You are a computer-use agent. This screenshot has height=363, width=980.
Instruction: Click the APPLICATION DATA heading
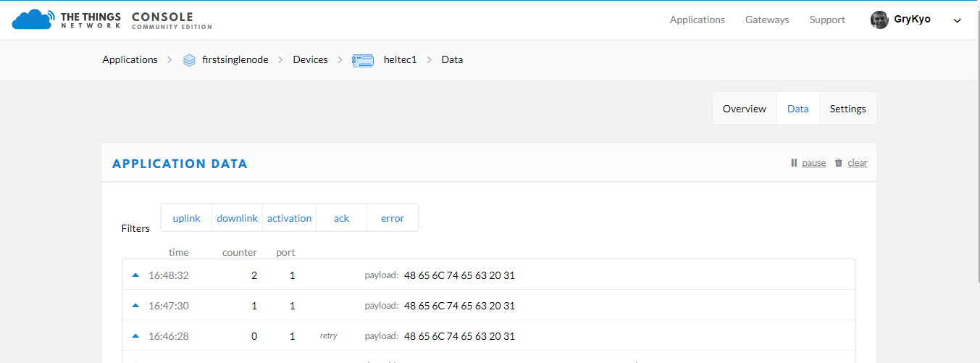(180, 164)
